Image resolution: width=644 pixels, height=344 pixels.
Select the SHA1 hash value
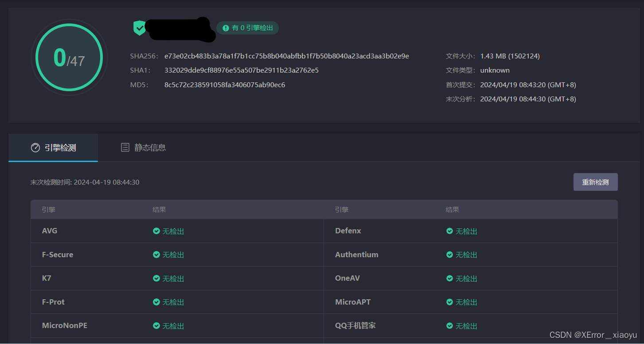pyautogui.click(x=242, y=70)
